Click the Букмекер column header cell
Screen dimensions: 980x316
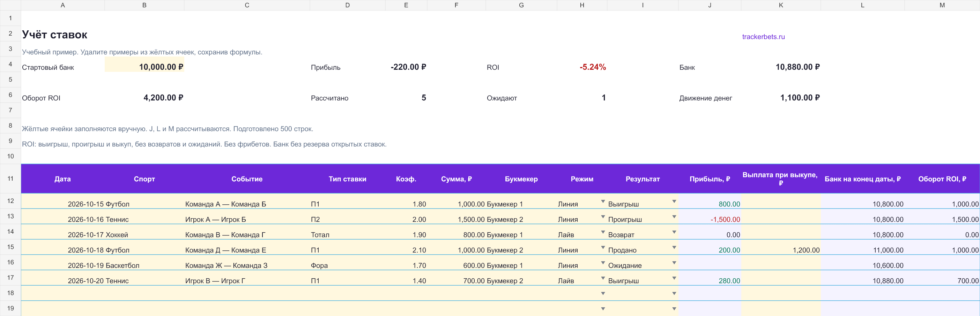521,179
